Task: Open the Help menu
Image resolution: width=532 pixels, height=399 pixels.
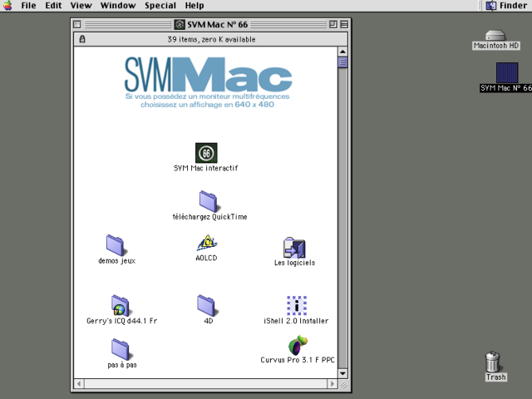Action: click(195, 6)
